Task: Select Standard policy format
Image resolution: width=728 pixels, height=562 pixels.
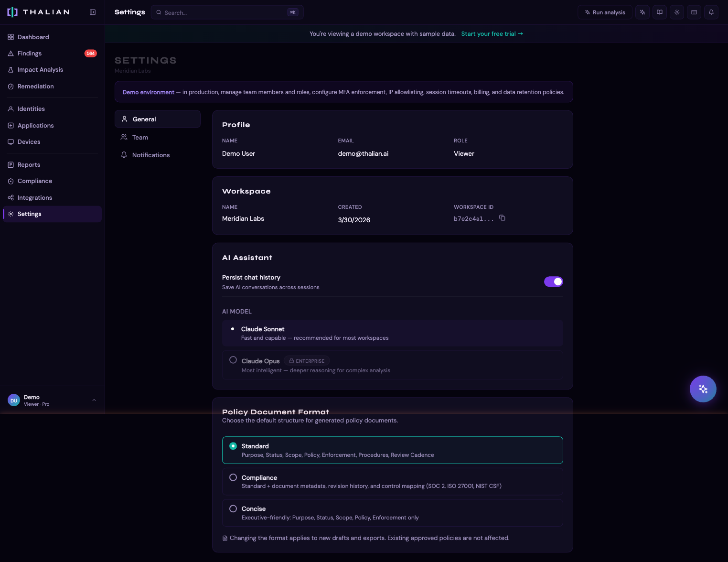Action: [393, 450]
